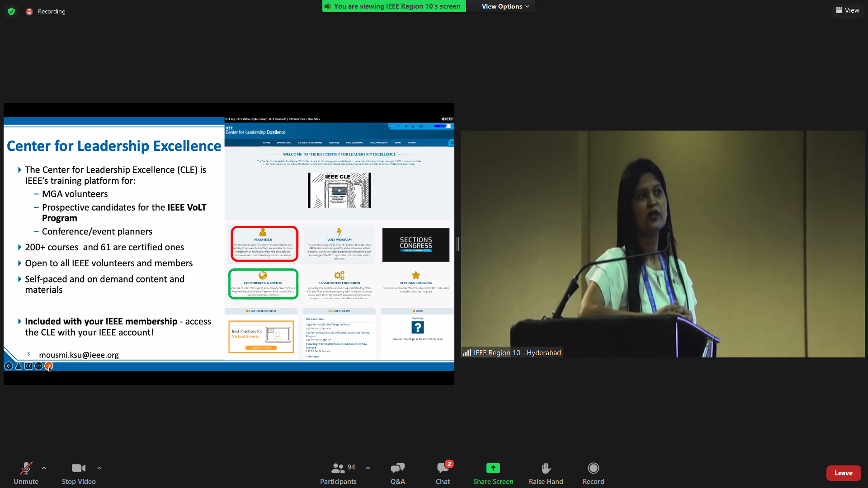The width and height of the screenshot is (868, 488).
Task: Click Best Practices for Virtual Events banner
Action: click(261, 337)
